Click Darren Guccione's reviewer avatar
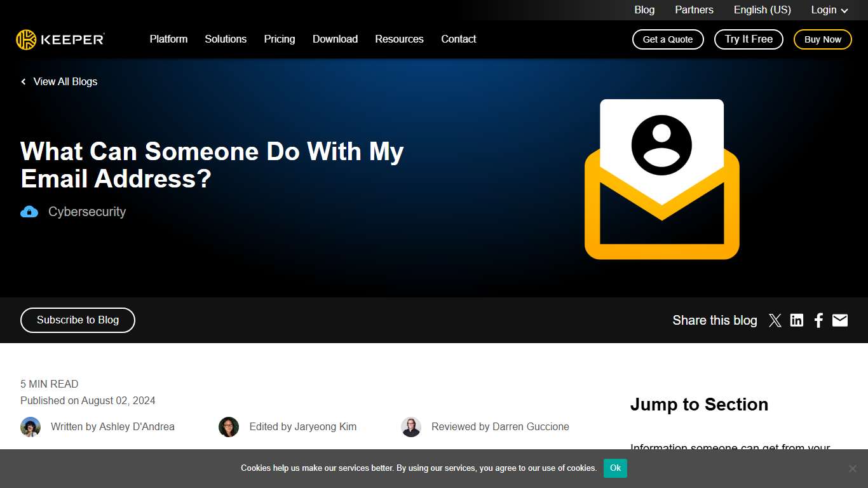Image resolution: width=868 pixels, height=488 pixels. click(411, 427)
